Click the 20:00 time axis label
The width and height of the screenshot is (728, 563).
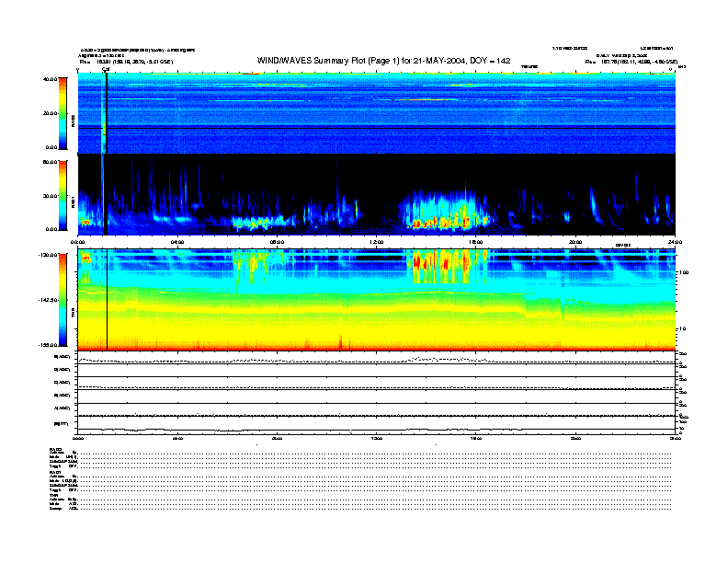(575, 242)
